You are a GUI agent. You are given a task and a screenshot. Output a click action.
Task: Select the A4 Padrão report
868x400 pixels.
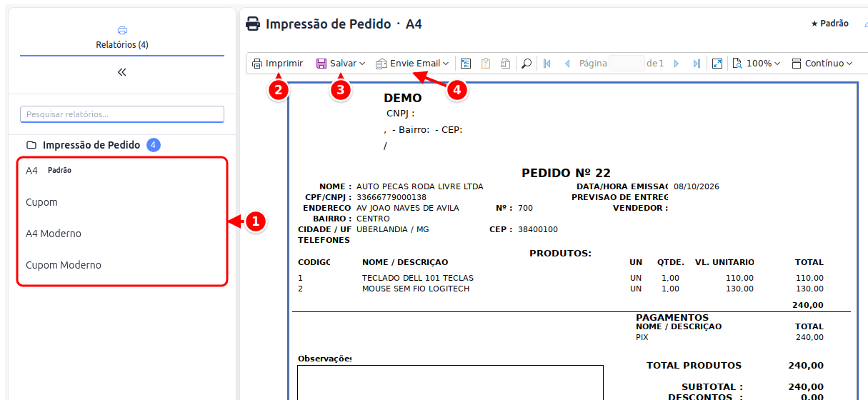tap(122, 171)
